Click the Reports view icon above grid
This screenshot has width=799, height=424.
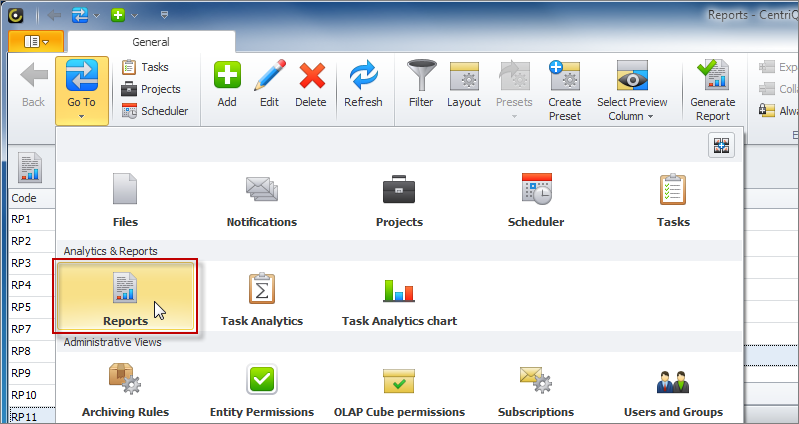[30, 168]
